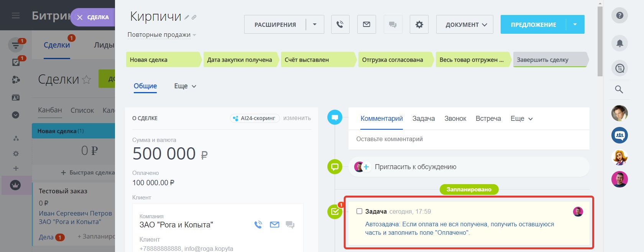The width and height of the screenshot is (644, 252).
Task: Send email to company via envelope icon
Action: (x=274, y=225)
